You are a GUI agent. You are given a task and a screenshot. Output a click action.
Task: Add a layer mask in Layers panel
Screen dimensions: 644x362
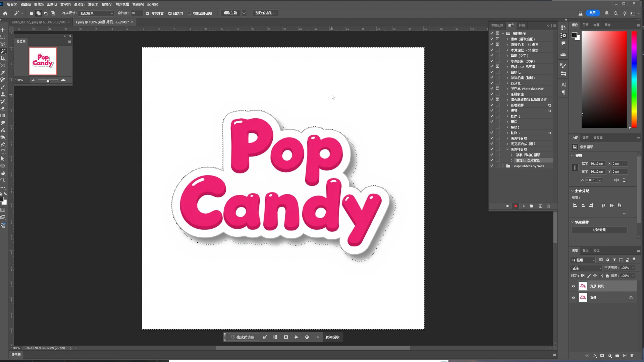coord(602,356)
